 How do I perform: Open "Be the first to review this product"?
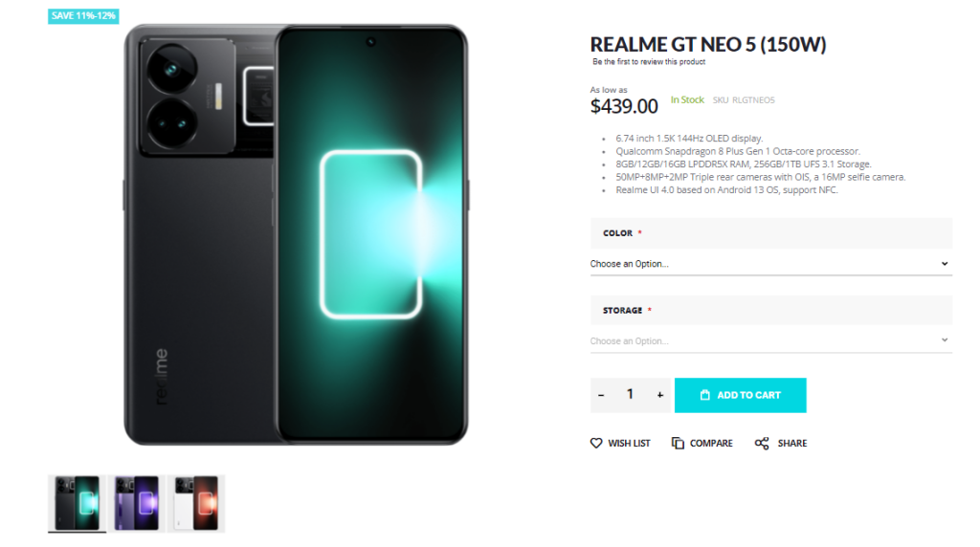(649, 62)
